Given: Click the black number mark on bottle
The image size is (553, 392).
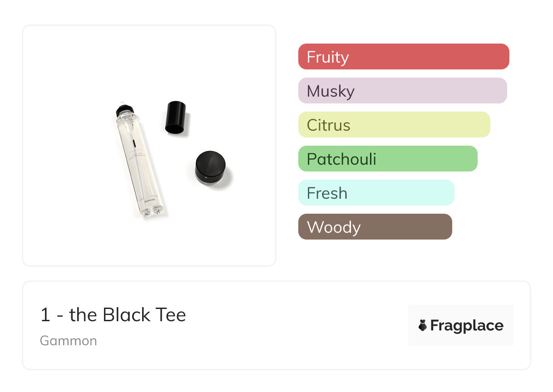Looking at the screenshot, I should coord(134,144).
